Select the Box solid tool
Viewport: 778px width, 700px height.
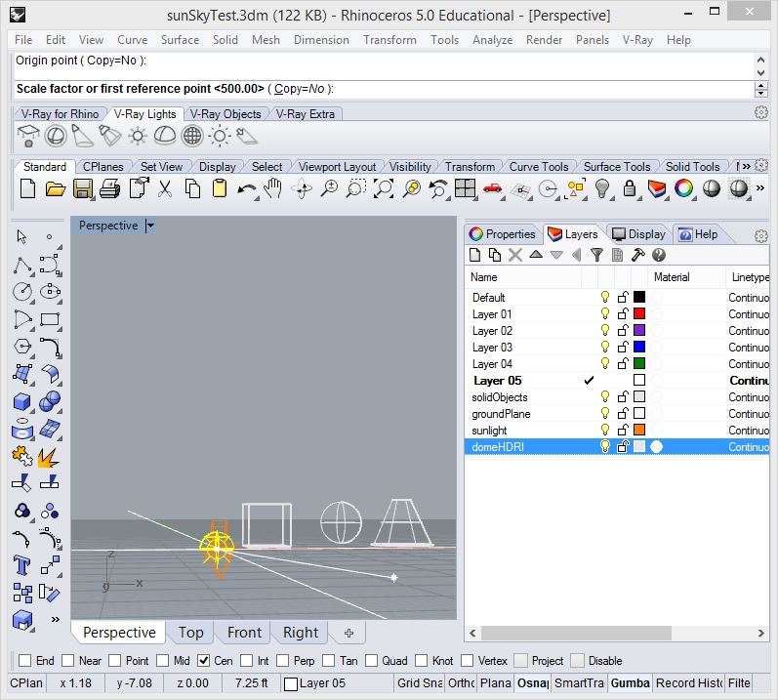[22, 401]
